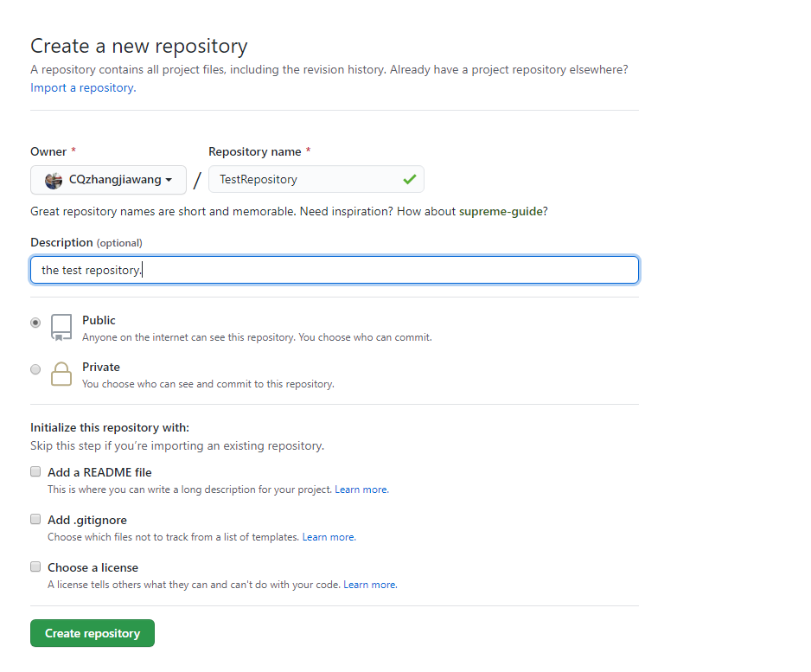Click the Public label text
The width and height of the screenshot is (811, 672).
coord(99,320)
